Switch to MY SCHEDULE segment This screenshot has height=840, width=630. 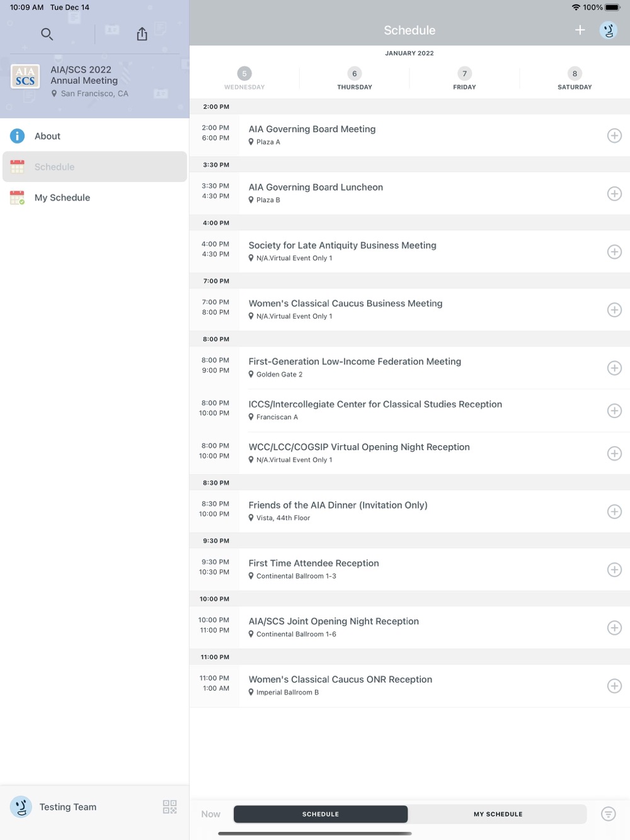tap(498, 814)
